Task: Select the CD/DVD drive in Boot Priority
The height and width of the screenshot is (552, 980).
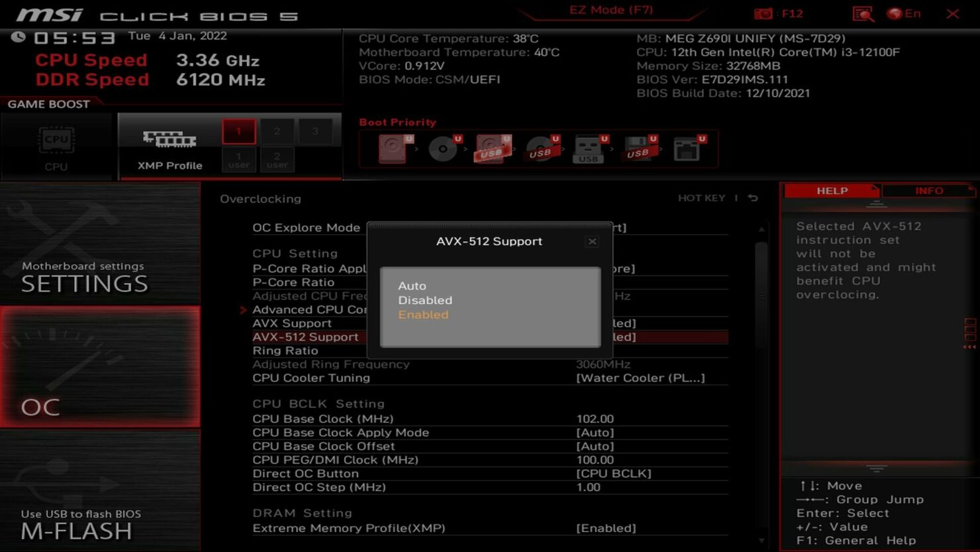Action: 444,148
